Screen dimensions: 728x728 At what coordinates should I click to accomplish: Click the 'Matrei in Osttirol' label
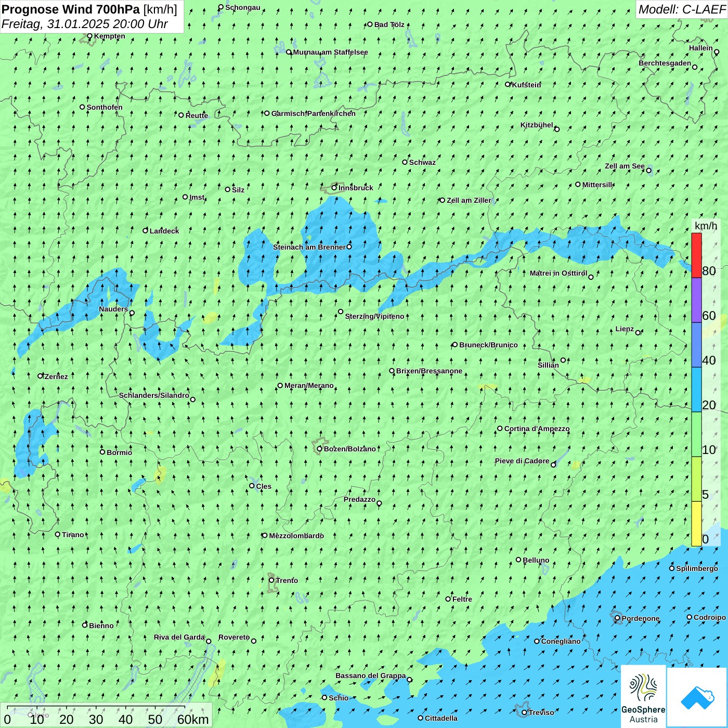click(558, 273)
